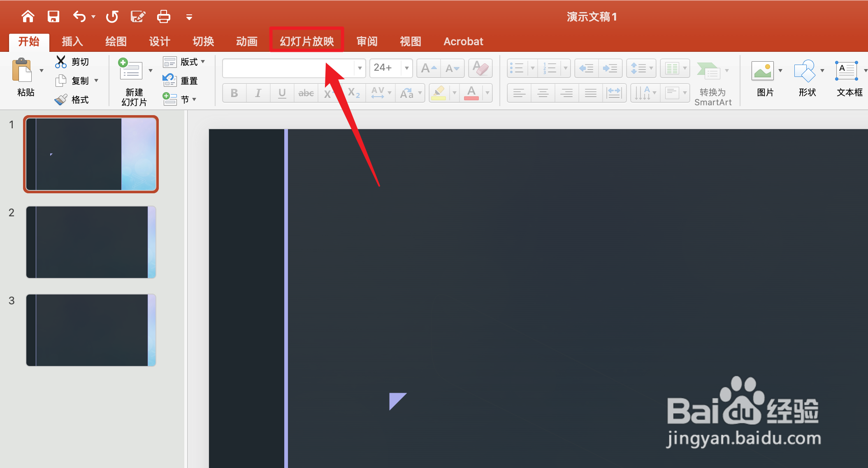
Task: Toggle Bold formatting
Action: tap(234, 93)
